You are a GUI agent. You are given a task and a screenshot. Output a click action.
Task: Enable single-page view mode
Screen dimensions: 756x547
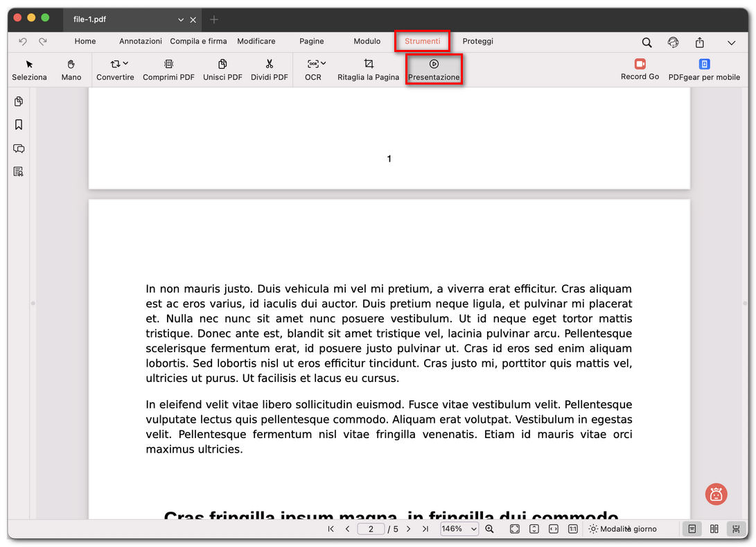coord(692,528)
